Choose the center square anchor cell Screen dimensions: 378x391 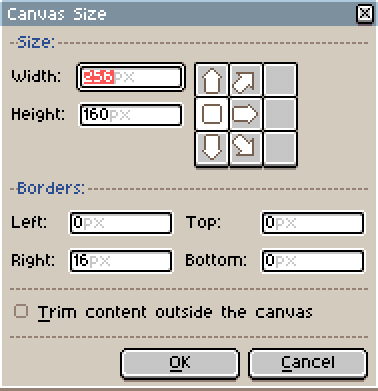point(212,114)
